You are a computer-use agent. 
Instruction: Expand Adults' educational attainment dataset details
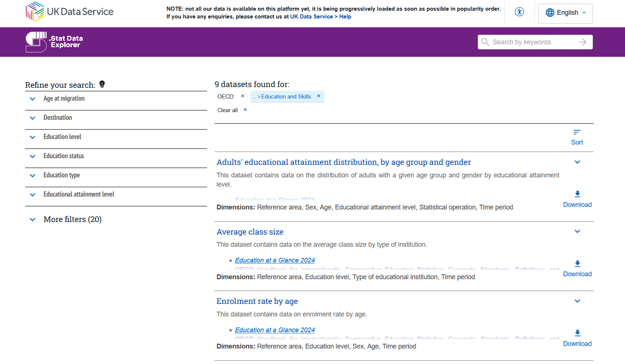click(x=577, y=162)
